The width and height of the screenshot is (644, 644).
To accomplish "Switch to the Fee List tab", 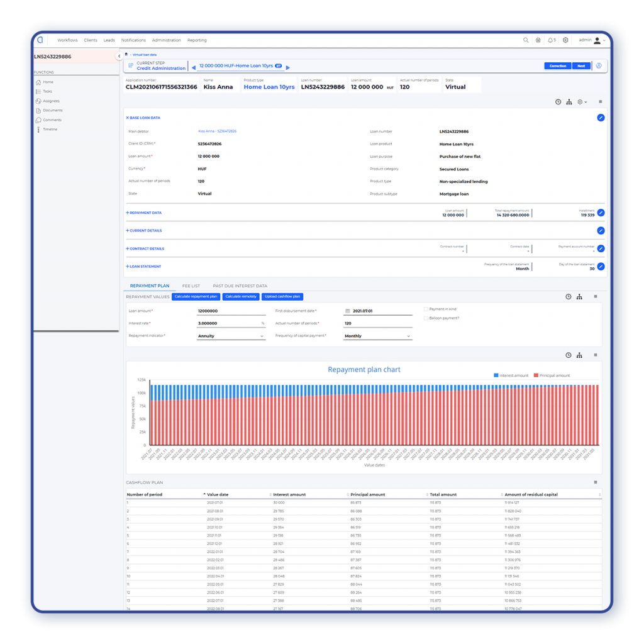I will point(191,286).
